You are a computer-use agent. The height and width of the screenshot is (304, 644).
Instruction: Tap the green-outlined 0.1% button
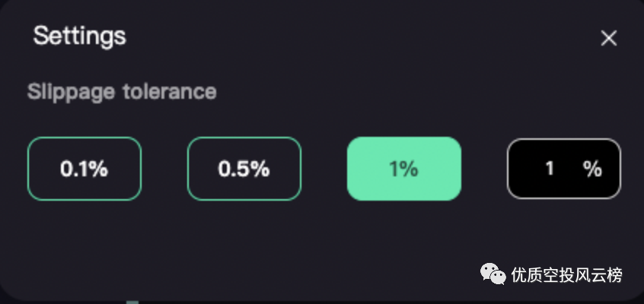pyautogui.click(x=84, y=169)
